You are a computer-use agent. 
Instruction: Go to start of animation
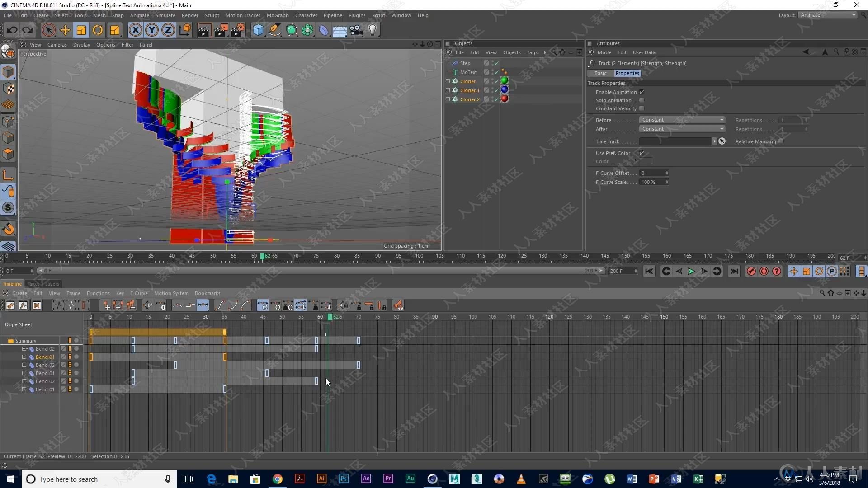pos(649,271)
